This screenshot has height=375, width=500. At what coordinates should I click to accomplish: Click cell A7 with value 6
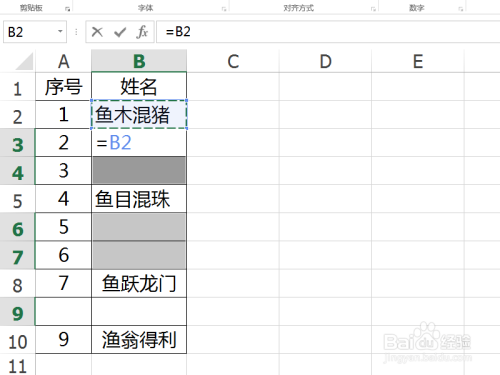click(x=63, y=255)
